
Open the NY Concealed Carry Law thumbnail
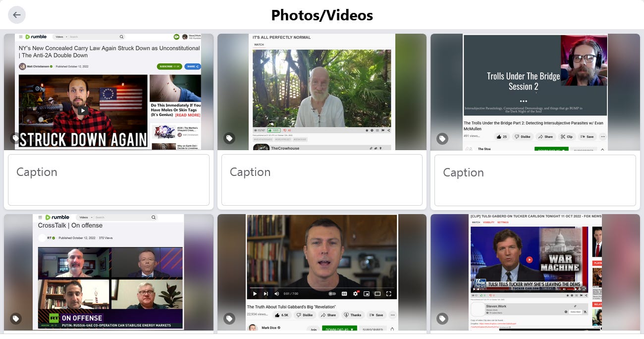pos(108,92)
